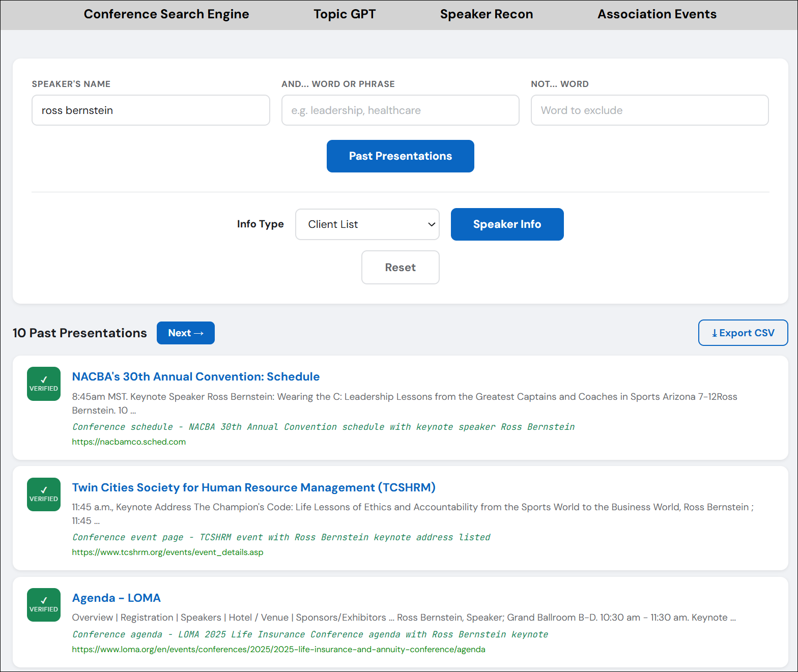The image size is (798, 672).
Task: Click the AND word or phrase field
Action: point(401,110)
